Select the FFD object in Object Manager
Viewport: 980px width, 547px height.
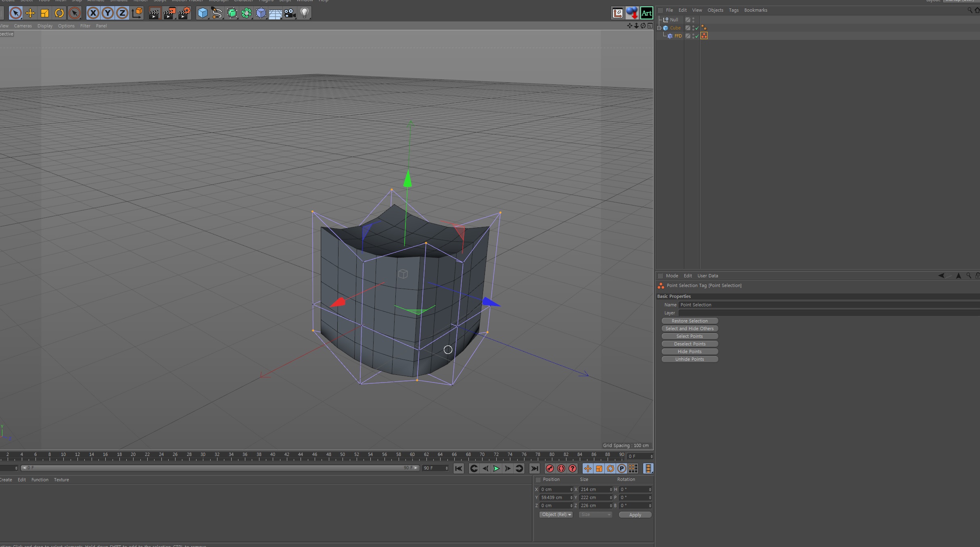click(678, 36)
